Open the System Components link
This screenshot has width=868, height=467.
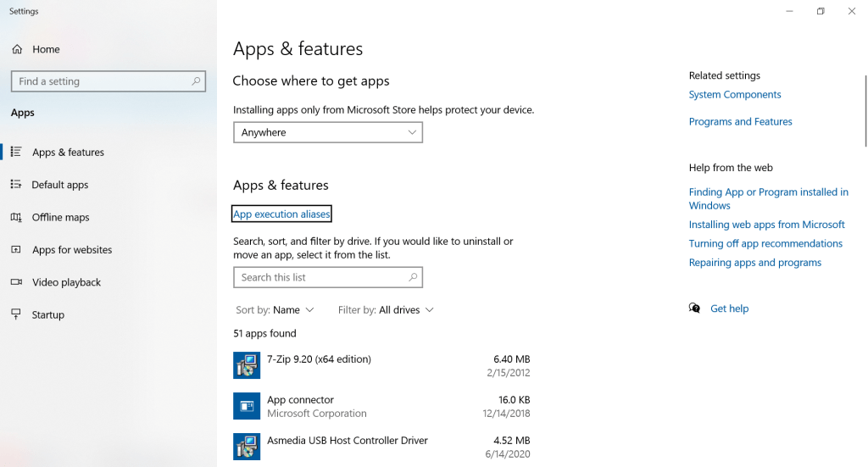pyautogui.click(x=735, y=95)
